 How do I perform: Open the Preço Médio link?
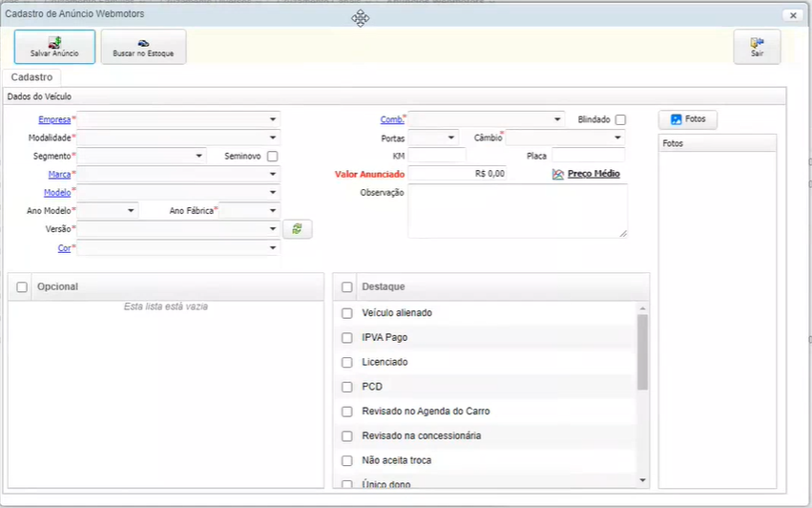tap(593, 174)
